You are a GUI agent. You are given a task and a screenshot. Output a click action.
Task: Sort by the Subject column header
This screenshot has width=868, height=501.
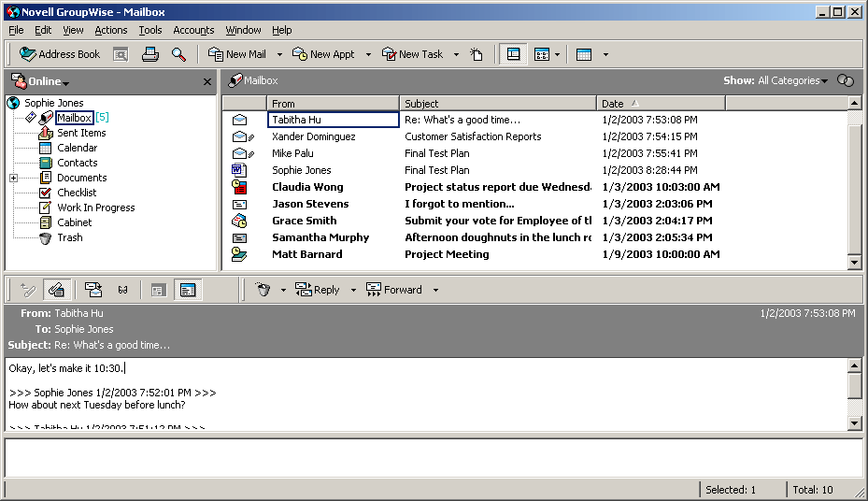pos(498,104)
